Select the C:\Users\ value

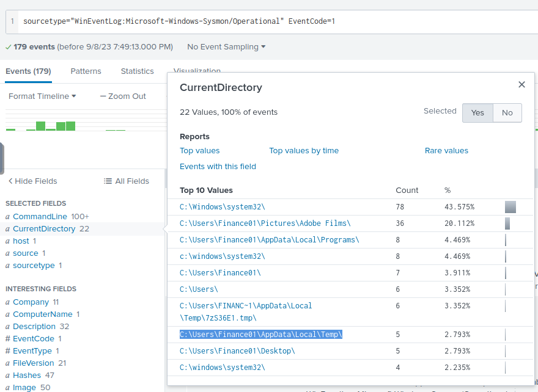pyautogui.click(x=199, y=289)
